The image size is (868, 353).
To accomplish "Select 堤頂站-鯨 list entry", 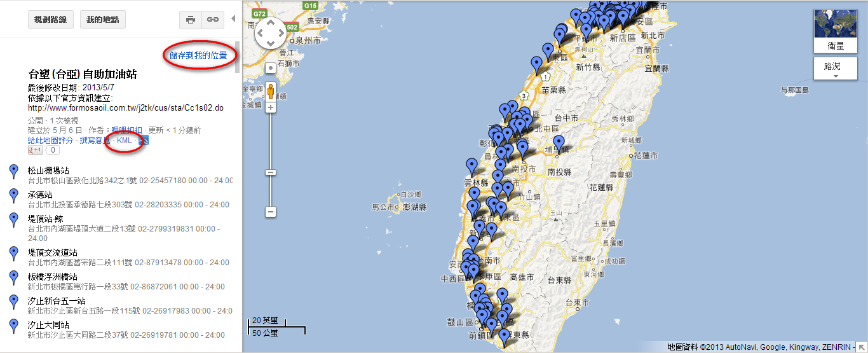I will [46, 219].
